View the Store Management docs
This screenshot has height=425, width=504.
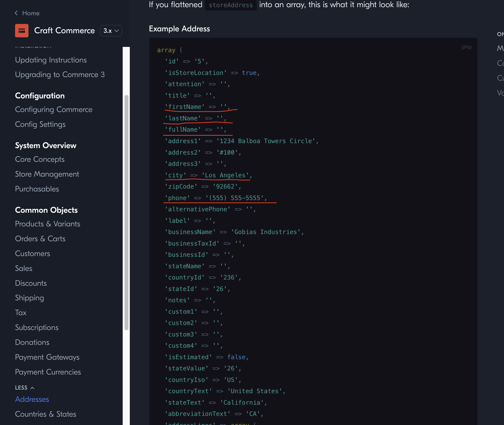pos(47,174)
